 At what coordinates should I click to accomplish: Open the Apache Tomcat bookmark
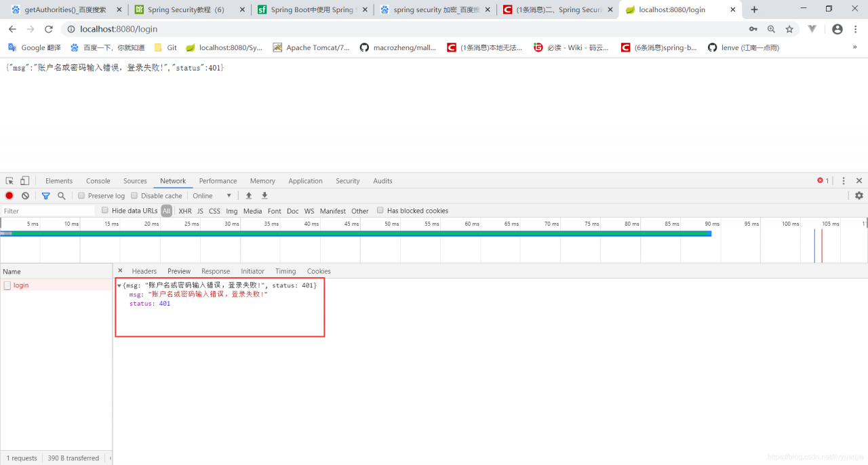coord(311,47)
